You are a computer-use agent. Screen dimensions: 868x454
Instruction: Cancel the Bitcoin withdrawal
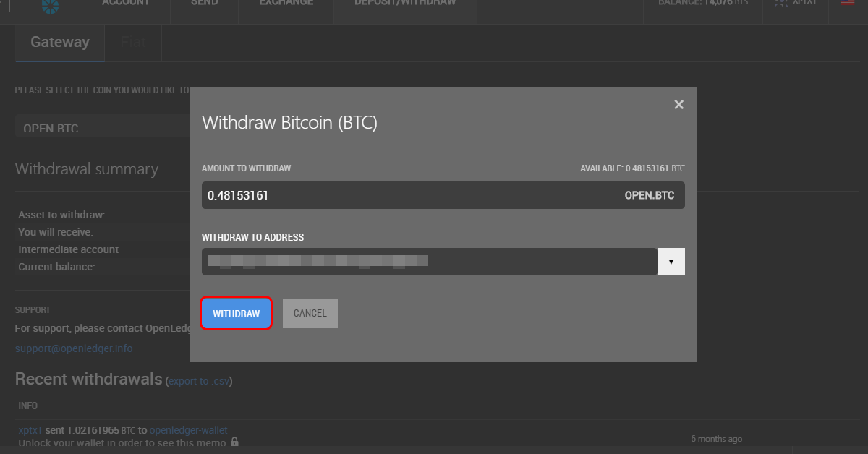coord(310,314)
